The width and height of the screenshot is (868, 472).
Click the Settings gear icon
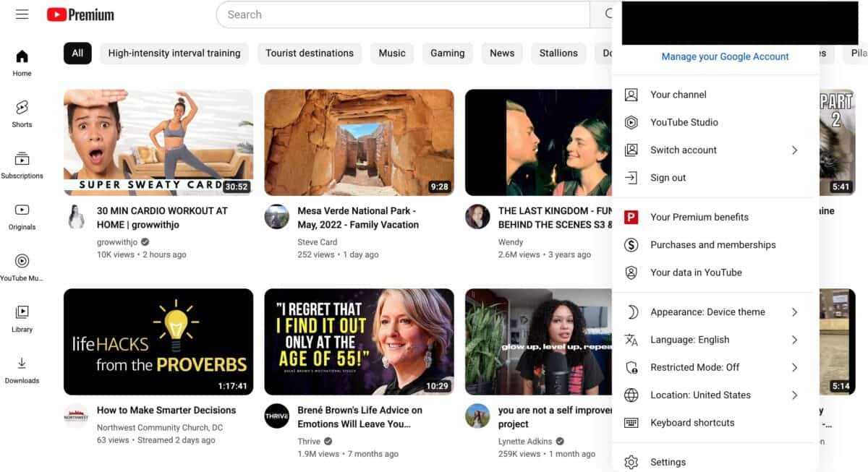click(631, 462)
